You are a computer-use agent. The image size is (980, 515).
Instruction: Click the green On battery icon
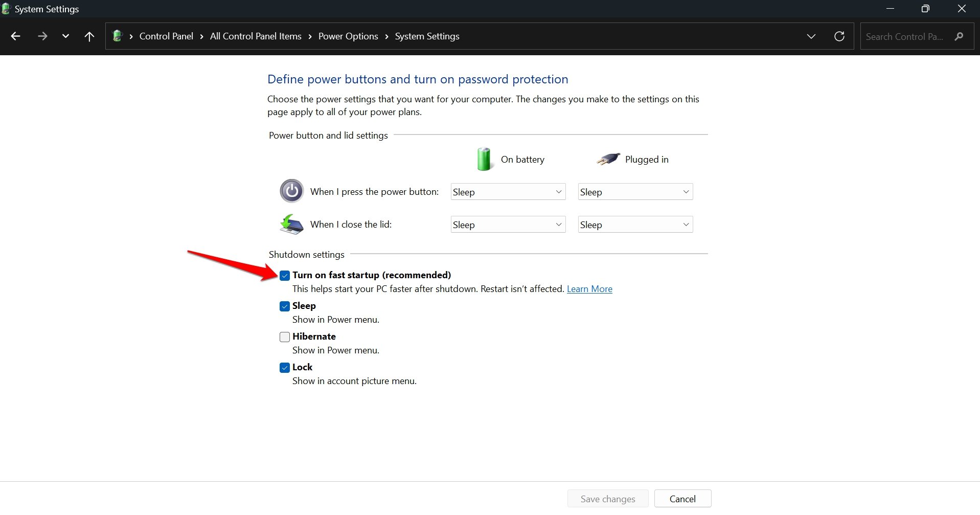[484, 159]
